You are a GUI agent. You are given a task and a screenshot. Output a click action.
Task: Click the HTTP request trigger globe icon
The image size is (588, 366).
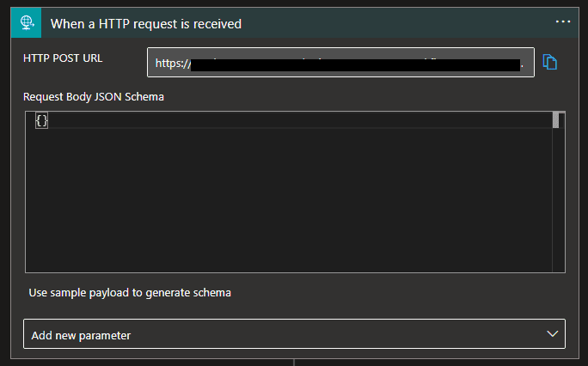[26, 23]
